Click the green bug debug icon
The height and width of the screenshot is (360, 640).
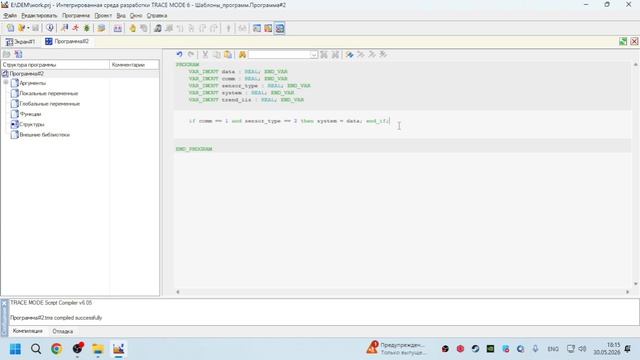click(87, 28)
